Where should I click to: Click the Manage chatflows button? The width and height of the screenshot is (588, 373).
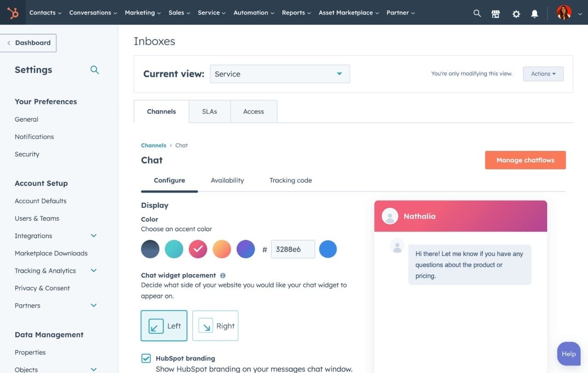click(525, 160)
